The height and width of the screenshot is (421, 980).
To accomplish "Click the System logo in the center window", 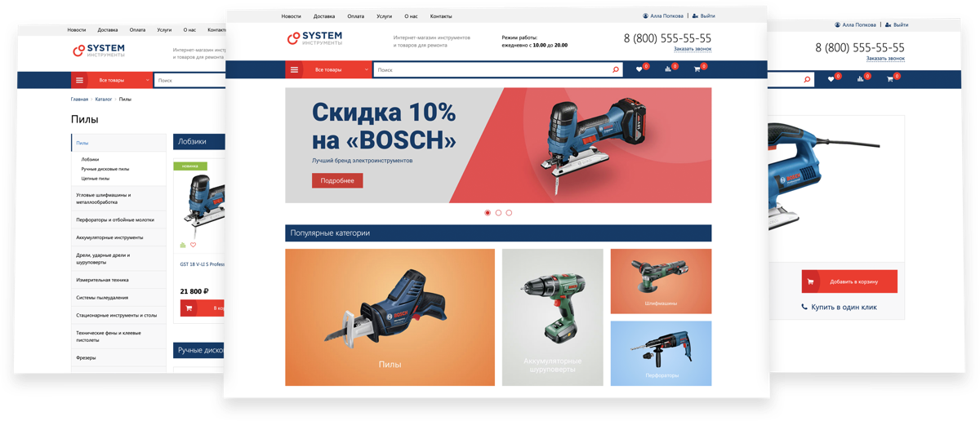I will tap(314, 38).
